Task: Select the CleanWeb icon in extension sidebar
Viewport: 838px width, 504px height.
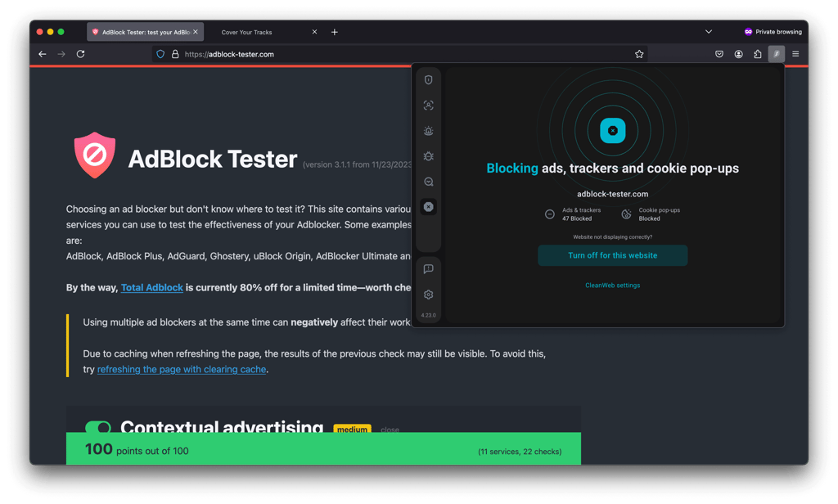Action: 428,207
